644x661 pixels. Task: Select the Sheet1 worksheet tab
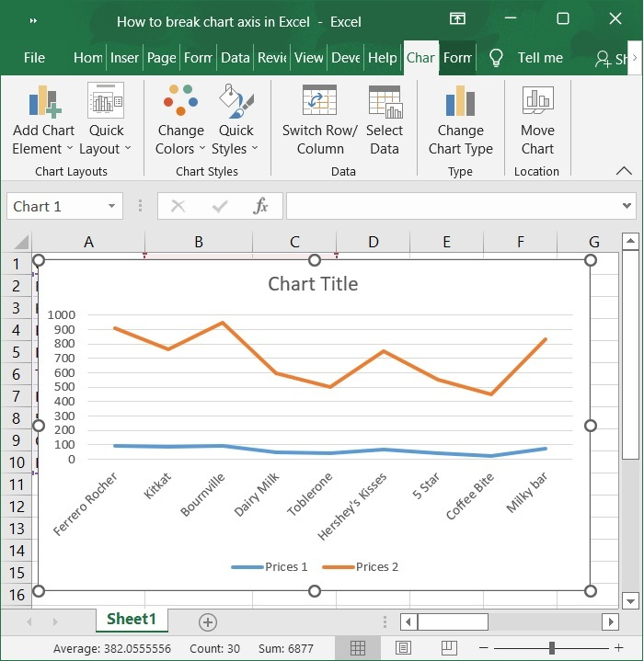[x=132, y=620]
